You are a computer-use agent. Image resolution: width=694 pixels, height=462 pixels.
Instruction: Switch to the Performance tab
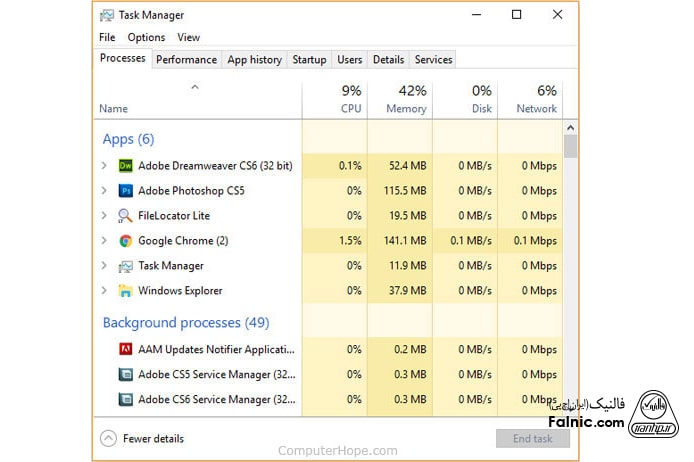tap(186, 60)
